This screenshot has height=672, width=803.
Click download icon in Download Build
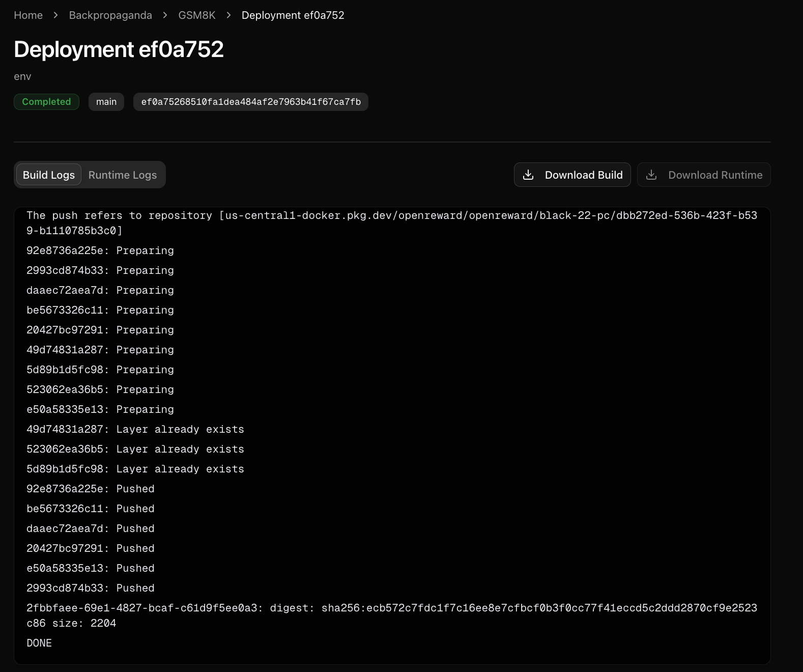click(x=528, y=175)
